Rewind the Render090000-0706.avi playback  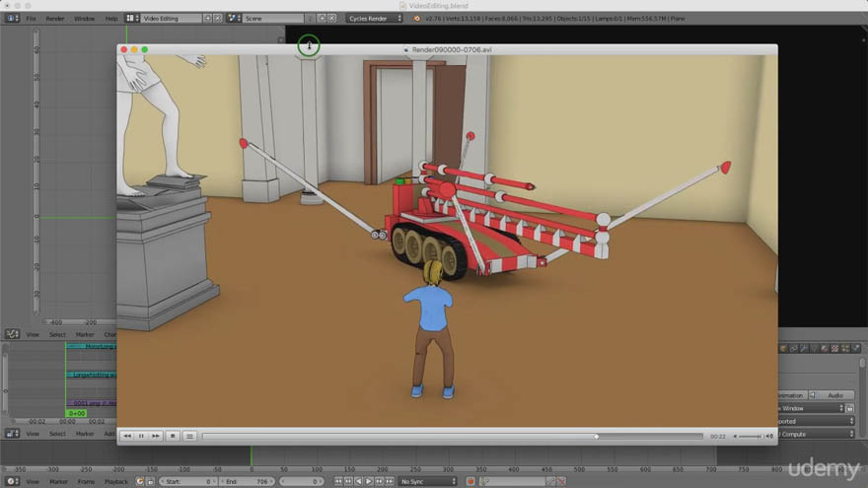point(127,436)
